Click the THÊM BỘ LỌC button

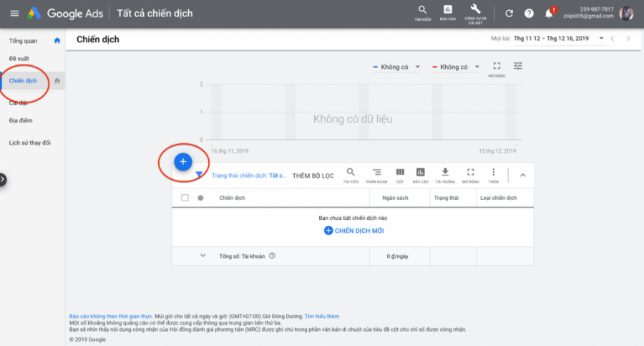point(313,176)
